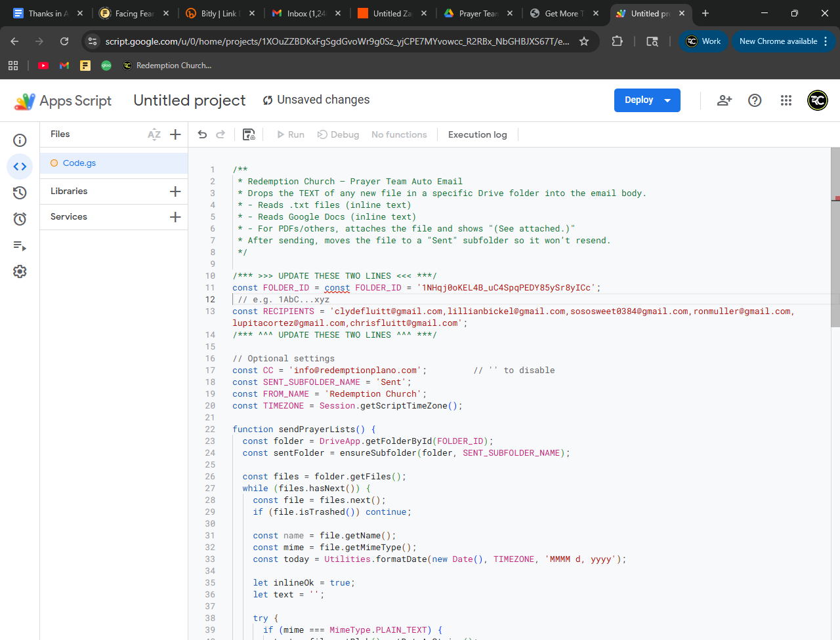This screenshot has height=640, width=840.
Task: Add a service with plus button
Action: [175, 217]
